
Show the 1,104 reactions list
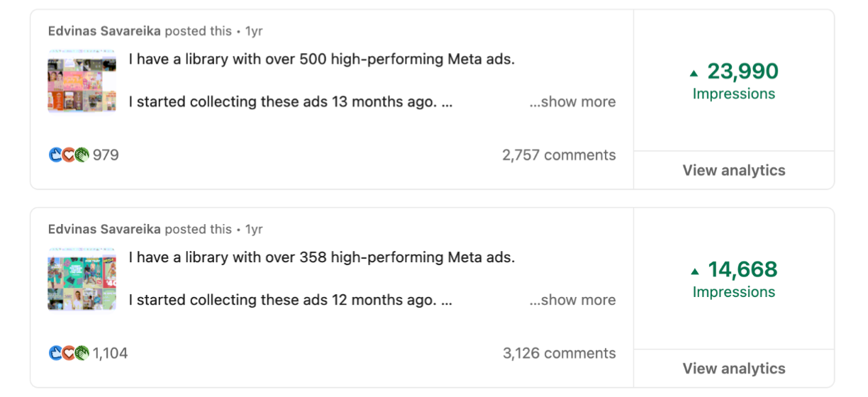pos(110,354)
